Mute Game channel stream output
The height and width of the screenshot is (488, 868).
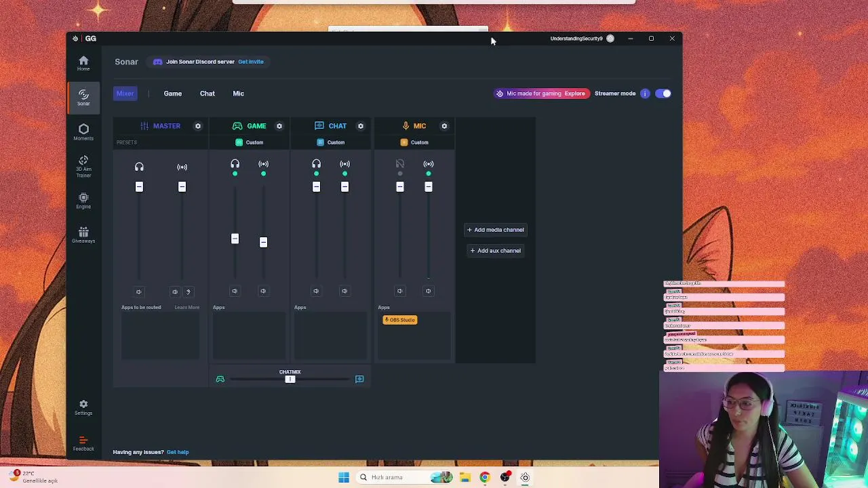[263, 291]
